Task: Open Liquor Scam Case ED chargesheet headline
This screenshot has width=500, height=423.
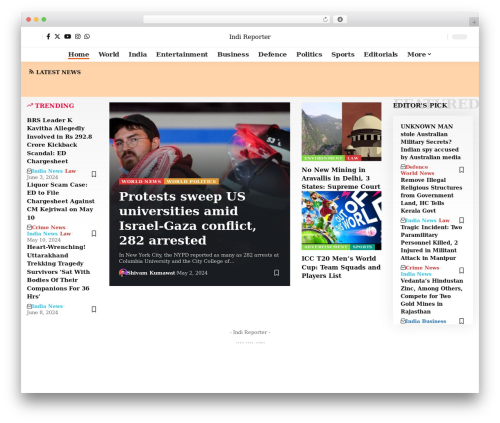Action: 61,201
